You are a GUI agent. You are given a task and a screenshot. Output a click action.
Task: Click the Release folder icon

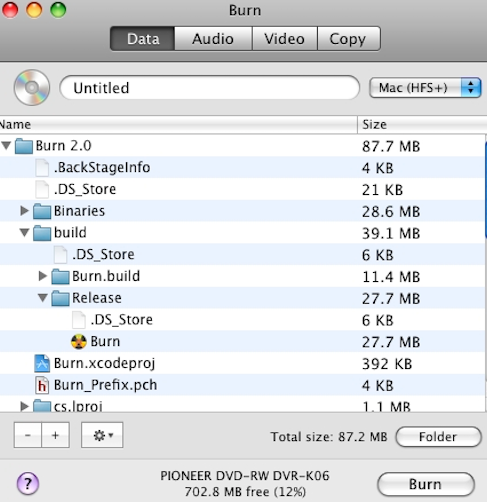(x=61, y=298)
